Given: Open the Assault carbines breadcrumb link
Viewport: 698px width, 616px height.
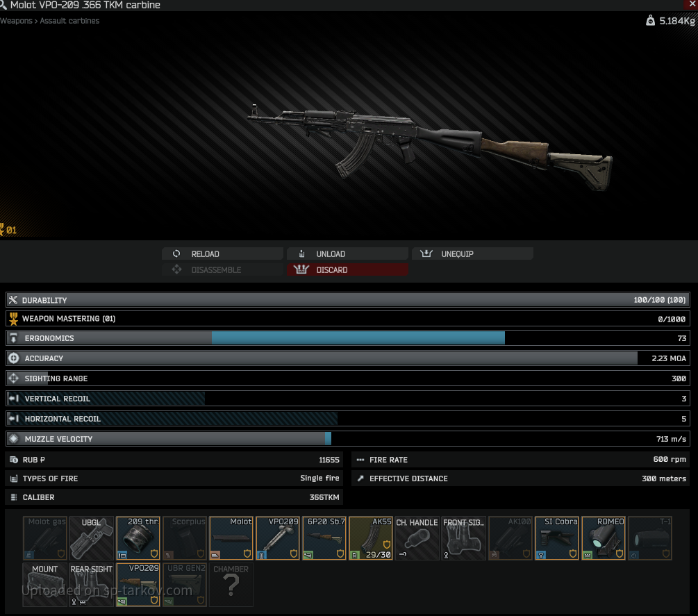Looking at the screenshot, I should point(69,21).
